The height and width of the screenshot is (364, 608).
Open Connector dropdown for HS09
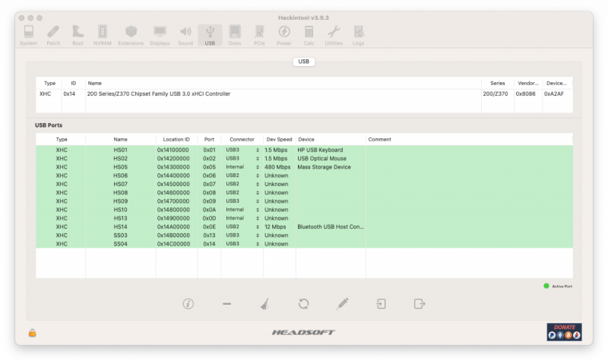tap(242, 201)
